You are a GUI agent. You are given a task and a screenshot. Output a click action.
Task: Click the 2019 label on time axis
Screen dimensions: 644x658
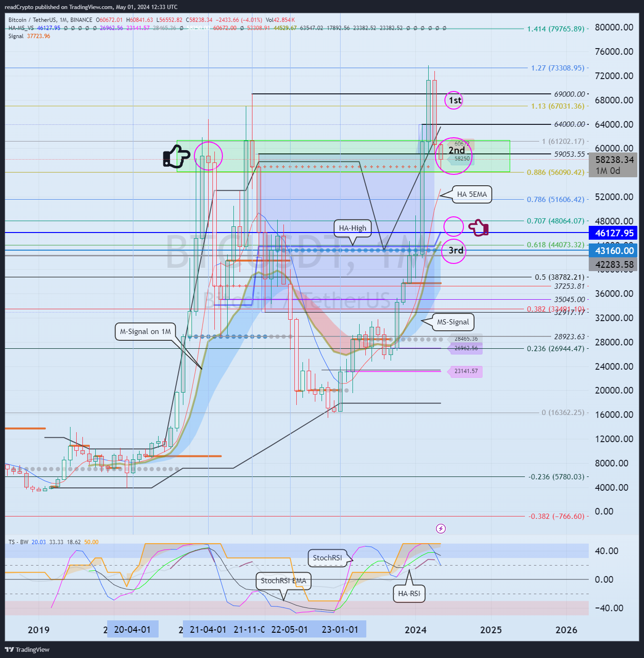tap(39, 630)
